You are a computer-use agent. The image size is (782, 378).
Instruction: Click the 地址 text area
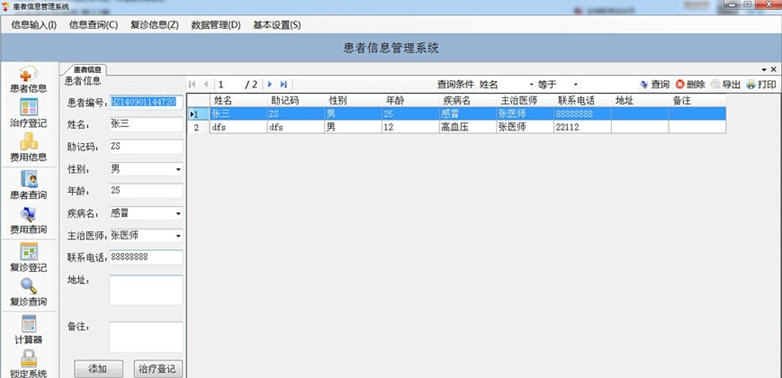(x=146, y=290)
